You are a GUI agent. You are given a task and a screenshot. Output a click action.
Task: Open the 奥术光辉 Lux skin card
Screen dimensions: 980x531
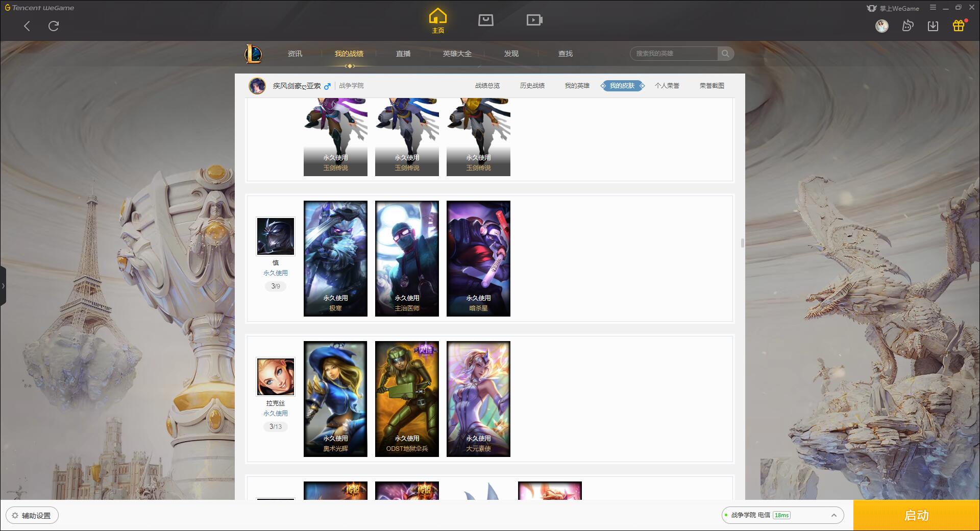coord(335,399)
